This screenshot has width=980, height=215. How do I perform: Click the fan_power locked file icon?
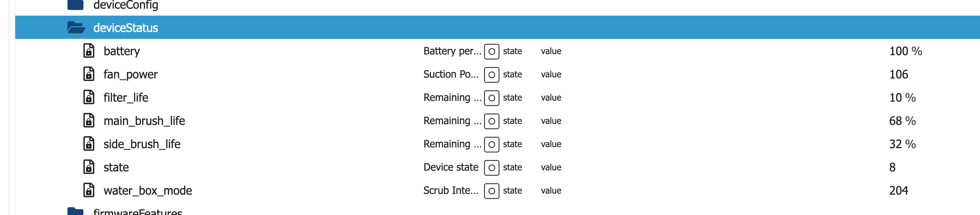point(88,74)
